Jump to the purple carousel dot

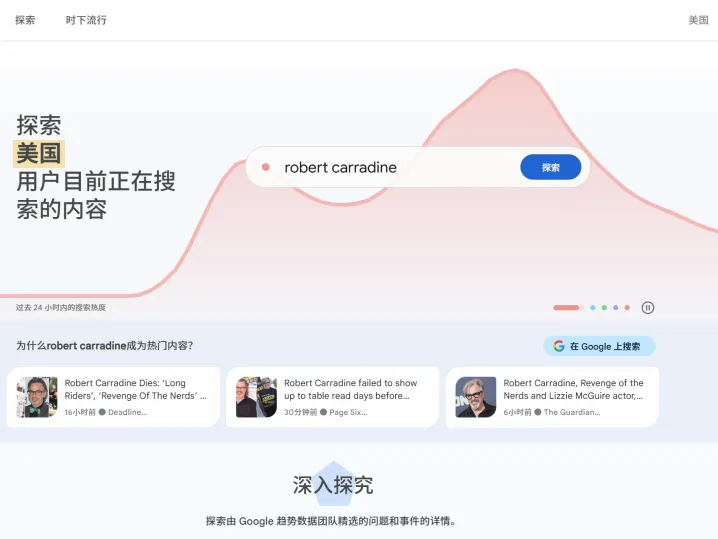pos(616,308)
